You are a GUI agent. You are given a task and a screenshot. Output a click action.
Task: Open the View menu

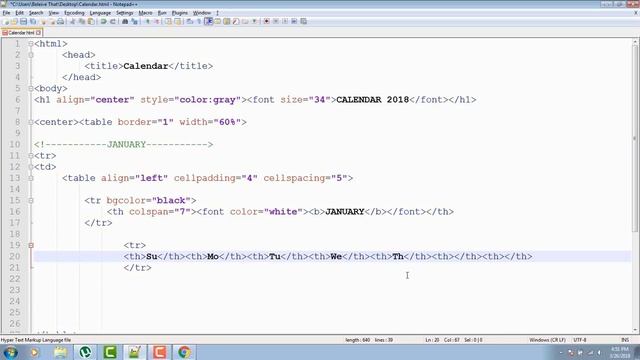coord(53,13)
